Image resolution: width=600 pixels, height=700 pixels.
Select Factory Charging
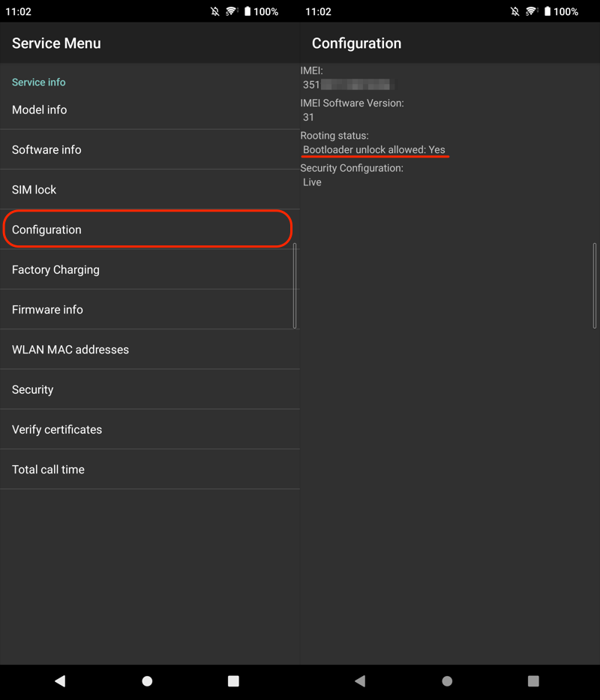150,269
